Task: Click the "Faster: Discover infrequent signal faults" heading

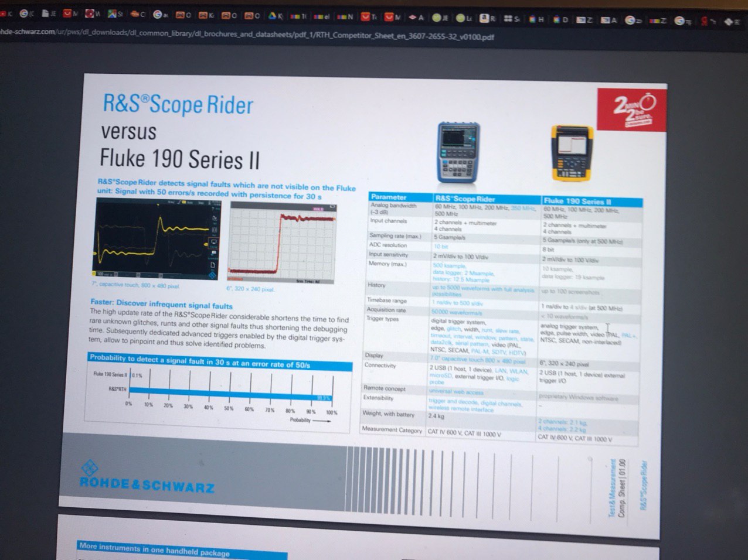Action: (x=161, y=304)
